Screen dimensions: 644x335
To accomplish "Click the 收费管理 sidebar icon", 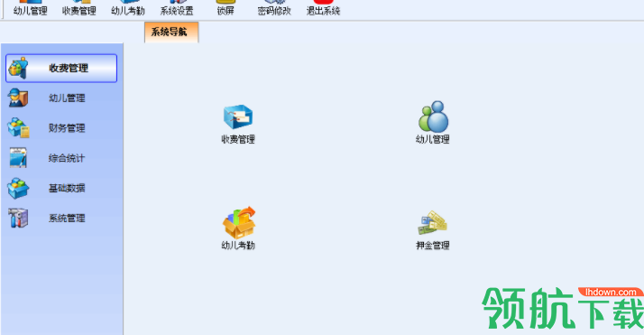I will click(x=18, y=68).
